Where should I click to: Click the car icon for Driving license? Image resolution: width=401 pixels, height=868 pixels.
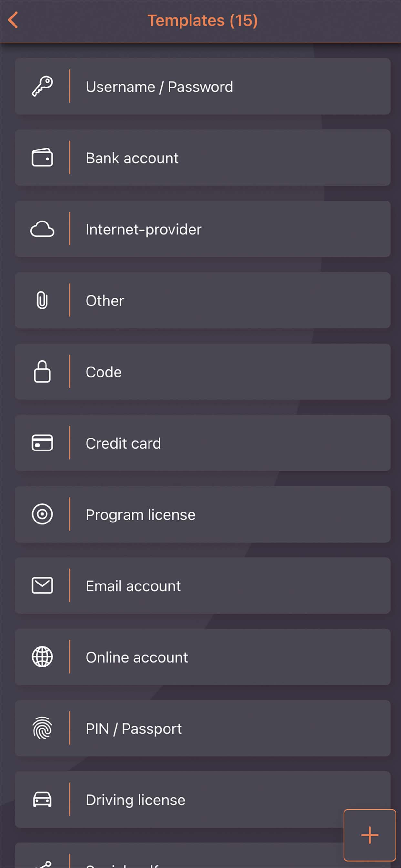42,800
